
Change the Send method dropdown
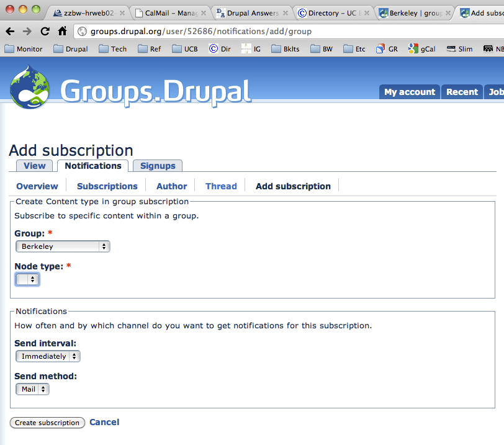click(32, 389)
